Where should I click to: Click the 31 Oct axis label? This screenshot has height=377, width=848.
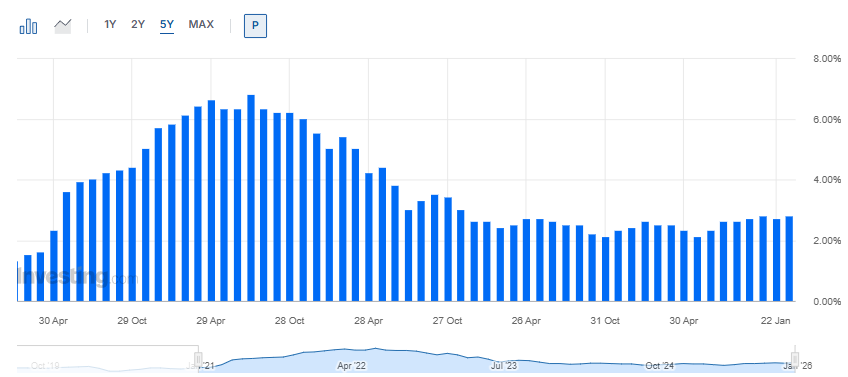click(605, 321)
